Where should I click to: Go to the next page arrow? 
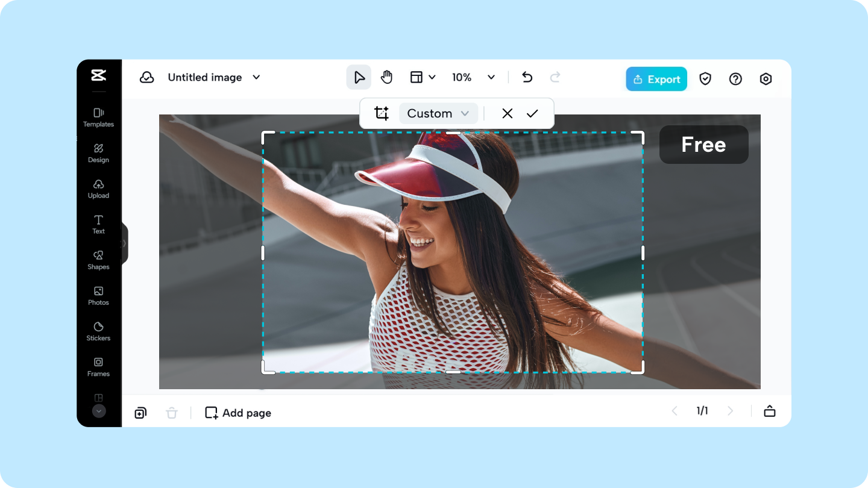tap(731, 411)
